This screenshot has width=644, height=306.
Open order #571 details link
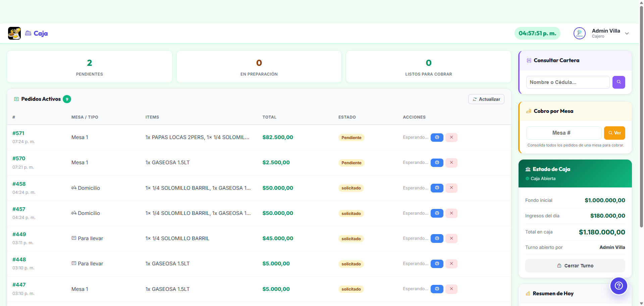coord(18,133)
